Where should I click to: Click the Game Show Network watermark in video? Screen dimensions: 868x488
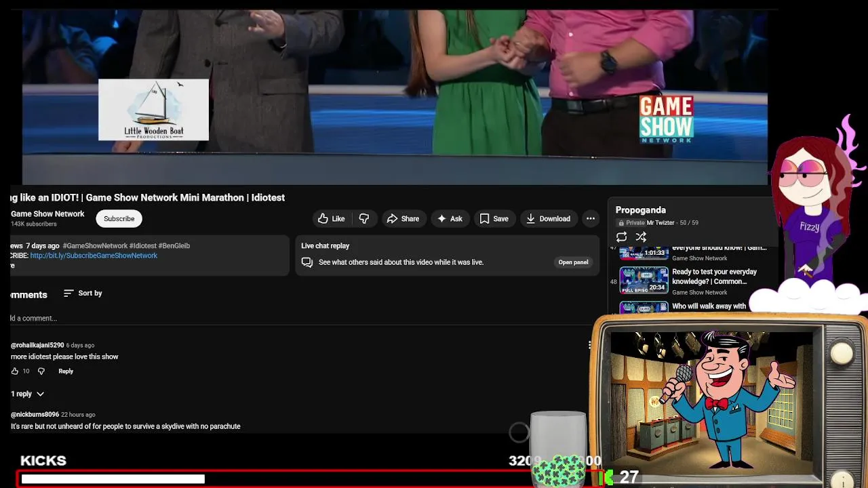click(x=666, y=119)
